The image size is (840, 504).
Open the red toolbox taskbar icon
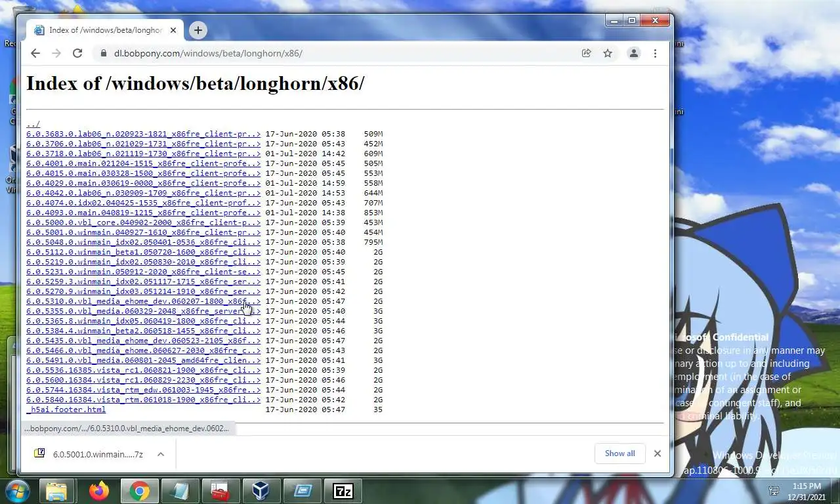(x=220, y=491)
